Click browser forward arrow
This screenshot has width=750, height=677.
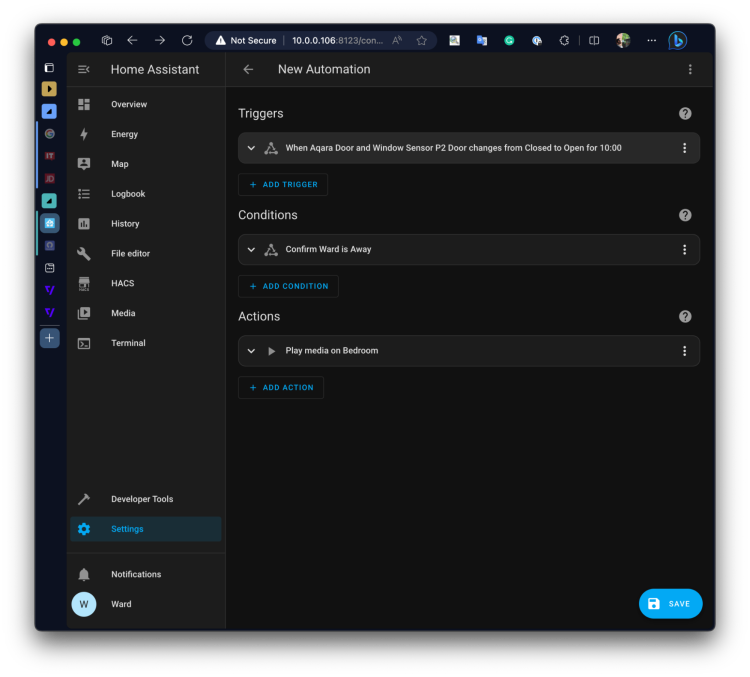pyautogui.click(x=160, y=41)
